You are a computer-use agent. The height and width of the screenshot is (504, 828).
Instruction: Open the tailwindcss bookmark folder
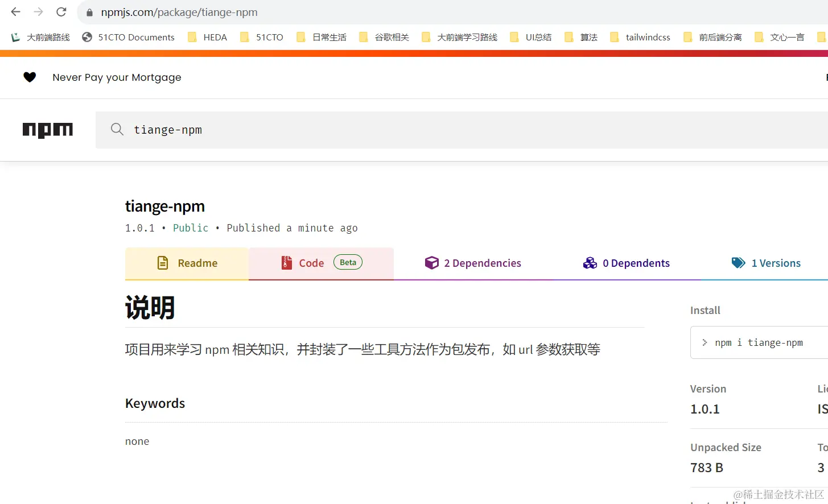[640, 38]
